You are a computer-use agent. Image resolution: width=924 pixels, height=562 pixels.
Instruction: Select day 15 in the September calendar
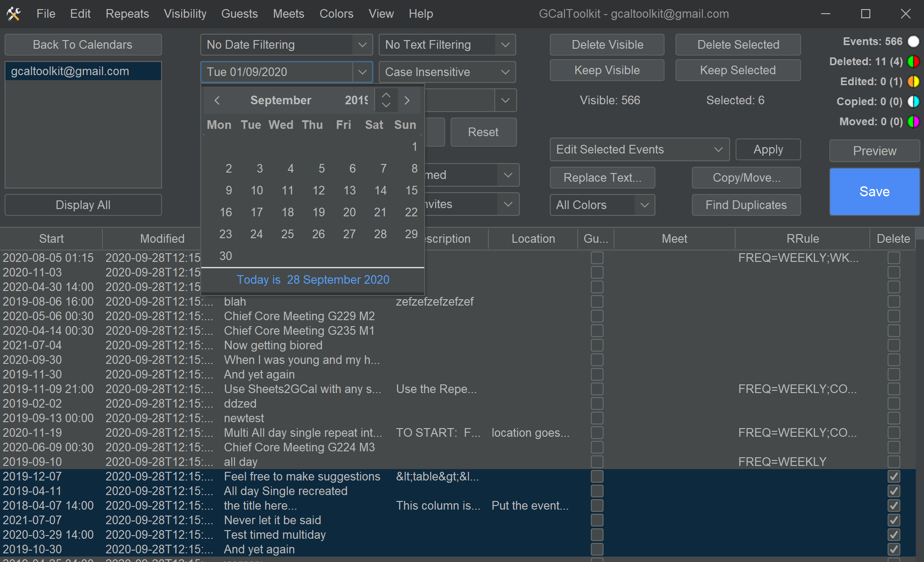411,190
